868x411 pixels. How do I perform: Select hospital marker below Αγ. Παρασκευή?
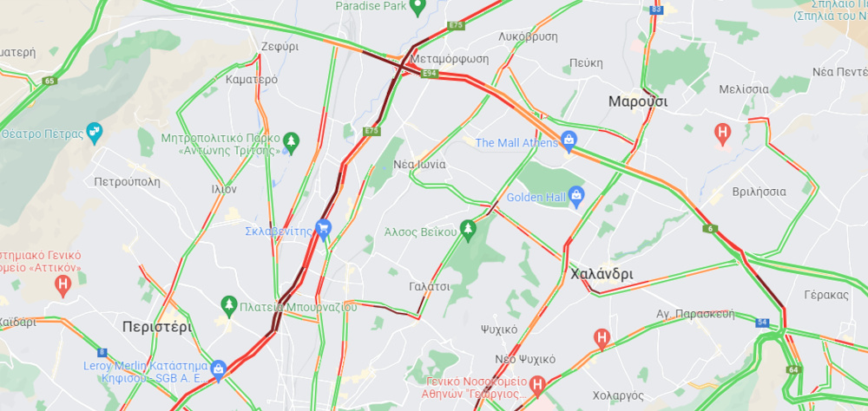(x=602, y=338)
